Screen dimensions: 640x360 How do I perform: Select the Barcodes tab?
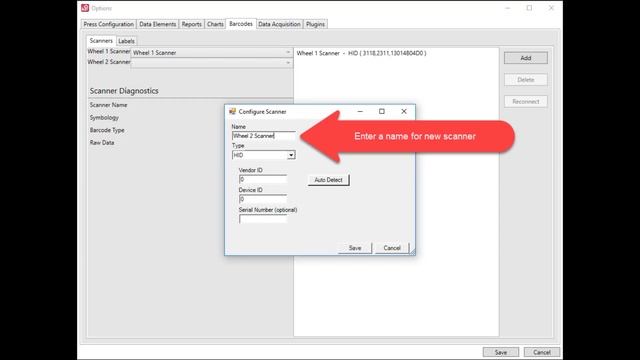coord(241,24)
